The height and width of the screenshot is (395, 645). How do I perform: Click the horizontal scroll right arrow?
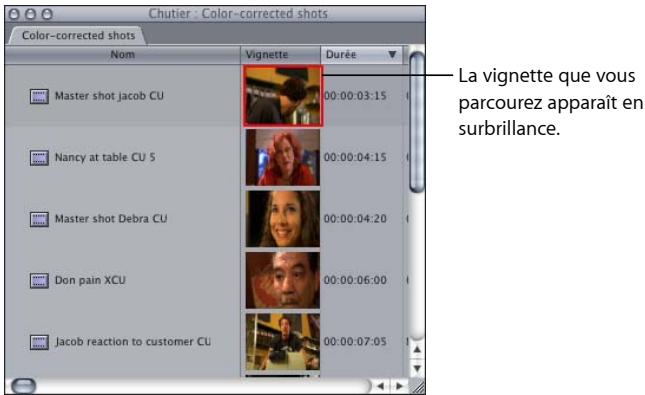click(399, 386)
